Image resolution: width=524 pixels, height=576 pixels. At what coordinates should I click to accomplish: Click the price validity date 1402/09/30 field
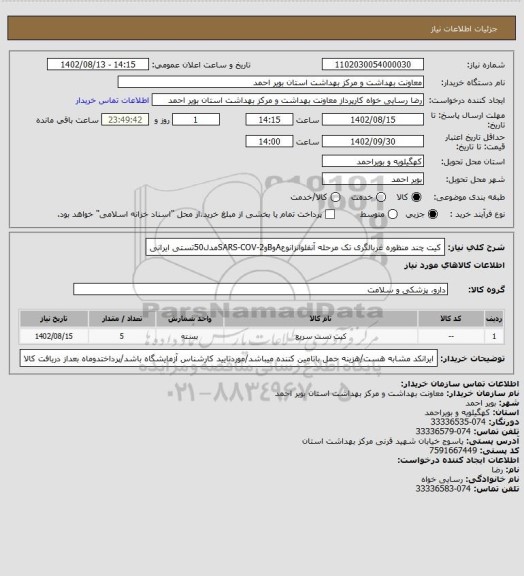coord(373,141)
